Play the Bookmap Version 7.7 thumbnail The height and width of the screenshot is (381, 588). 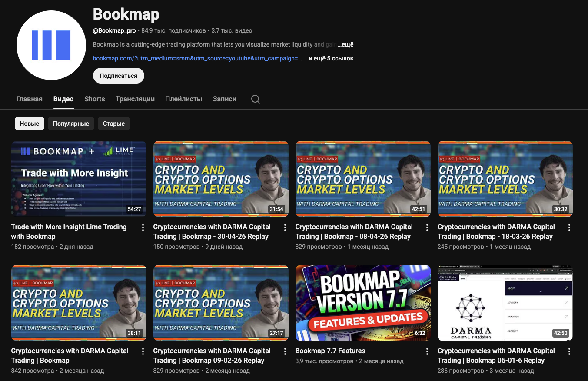363,303
